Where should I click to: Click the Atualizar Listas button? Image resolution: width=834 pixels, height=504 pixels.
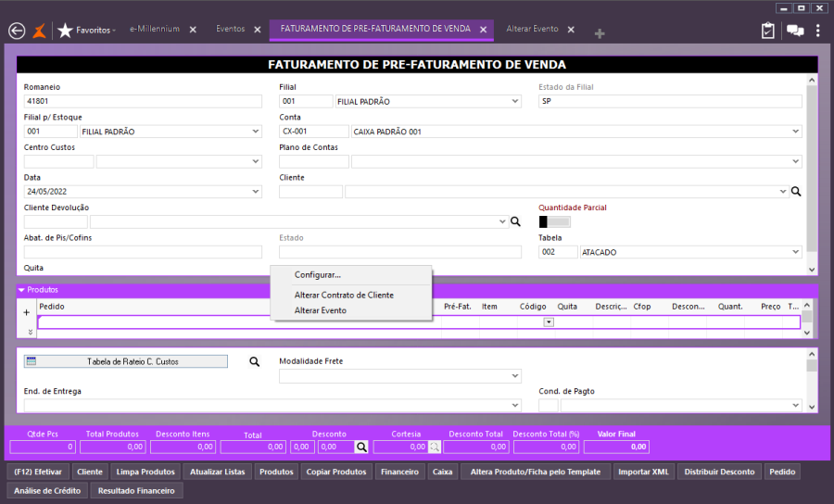pos(218,472)
